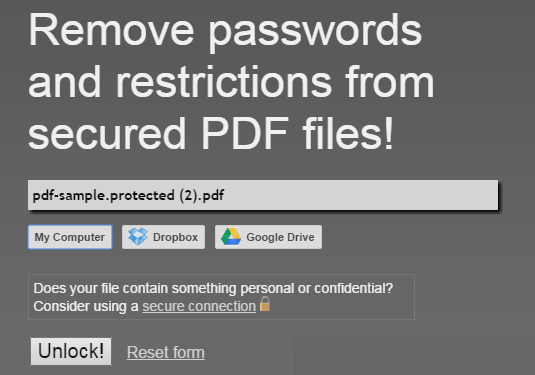Click the Dropbox open-box logo icon

[138, 236]
